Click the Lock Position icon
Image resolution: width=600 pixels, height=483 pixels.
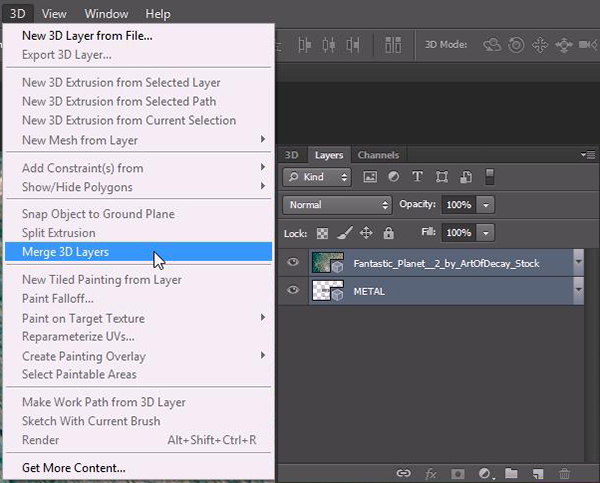(366, 233)
